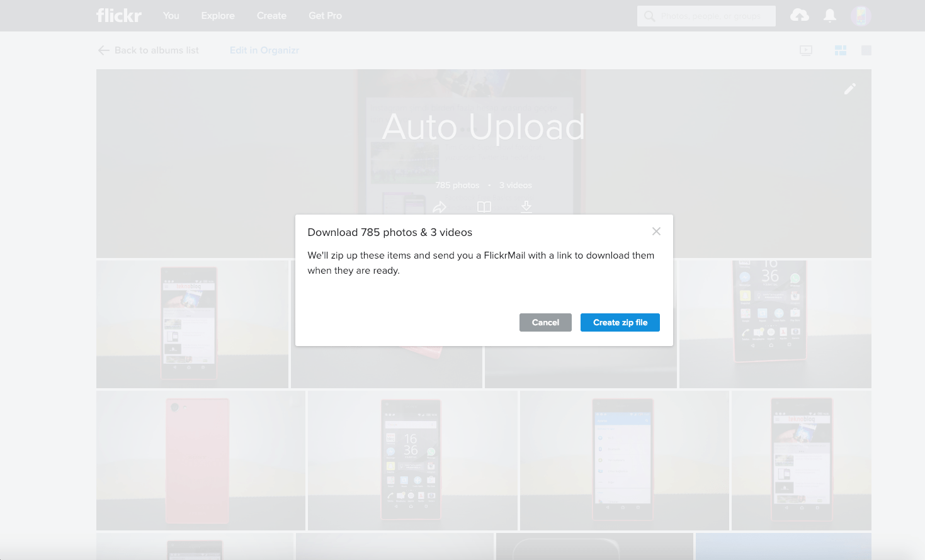Open the user avatar menu

pos(860,16)
